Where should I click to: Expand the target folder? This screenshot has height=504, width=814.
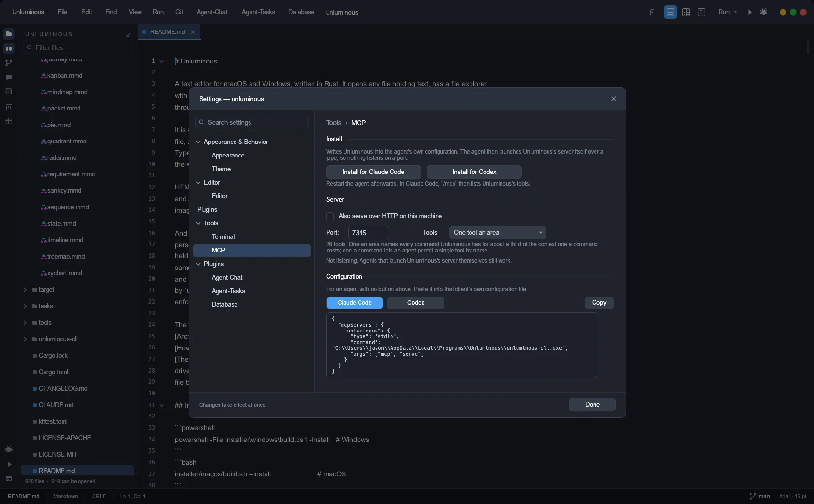tap(25, 290)
